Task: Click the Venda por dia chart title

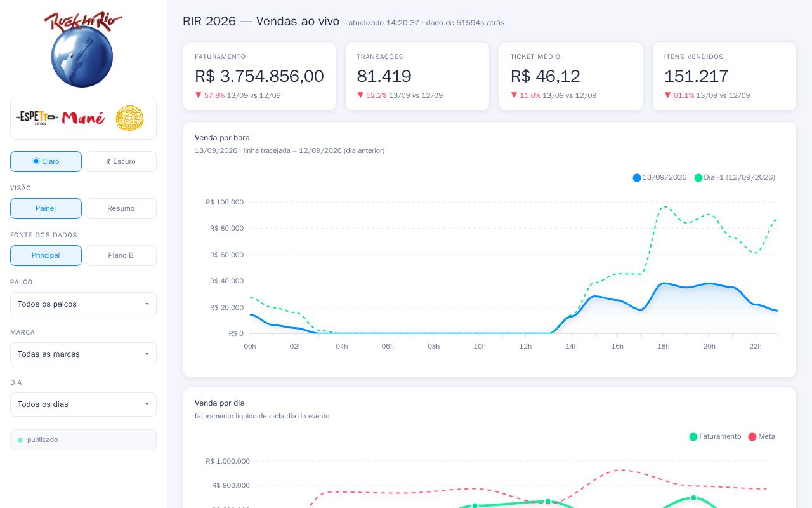Action: [x=219, y=403]
